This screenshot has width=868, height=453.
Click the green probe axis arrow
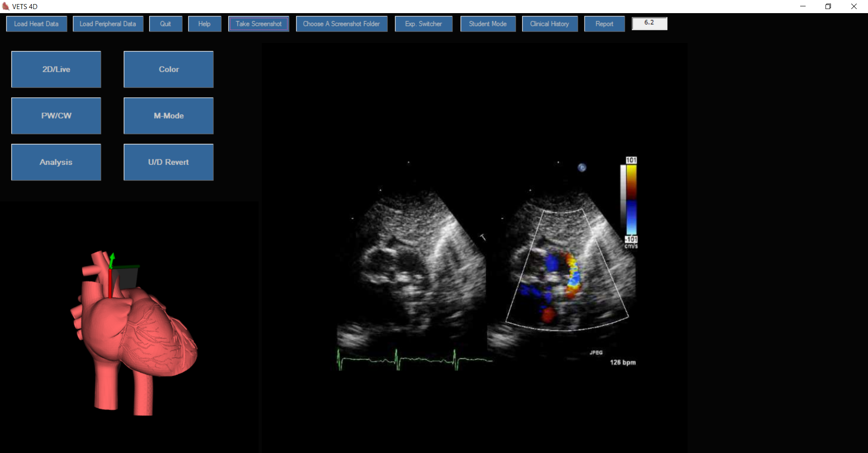112,260
